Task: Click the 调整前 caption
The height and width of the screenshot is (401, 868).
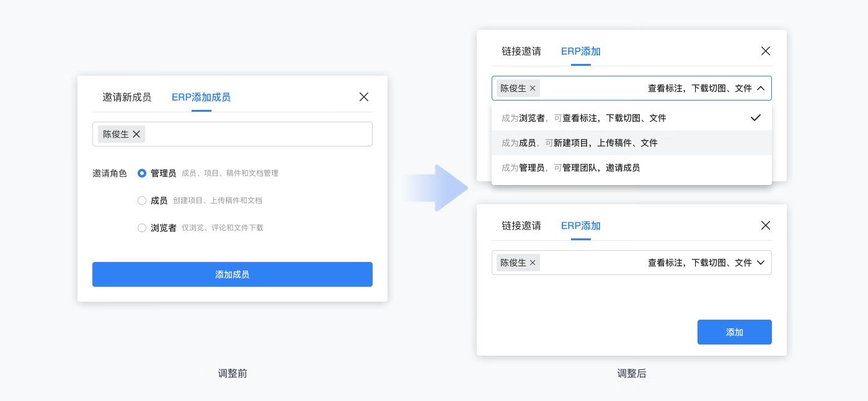Action: pyautogui.click(x=232, y=373)
